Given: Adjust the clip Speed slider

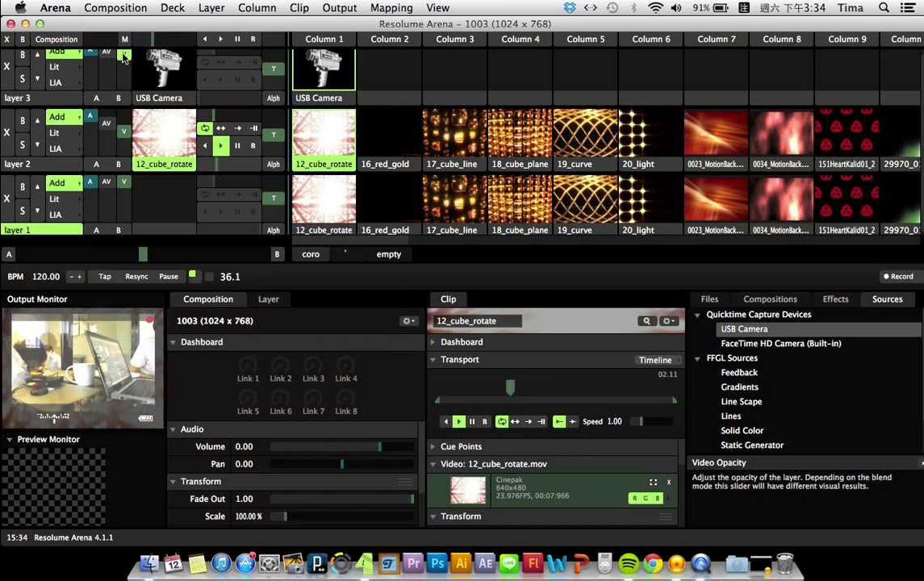Looking at the screenshot, I should pyautogui.click(x=651, y=421).
